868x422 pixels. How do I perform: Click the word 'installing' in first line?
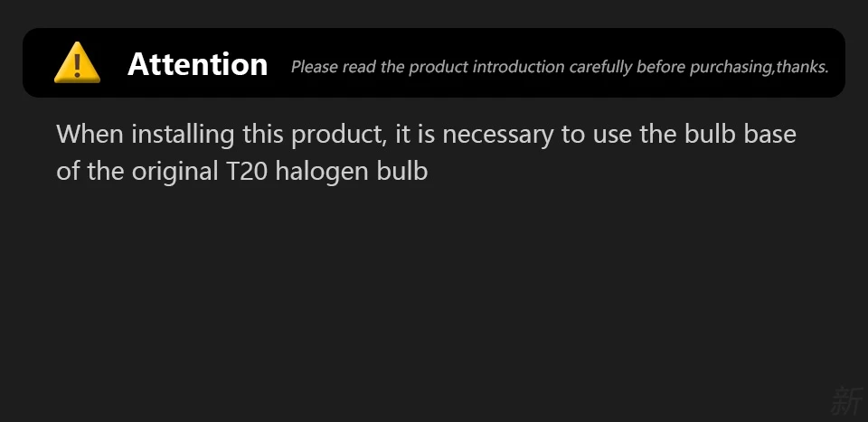183,135
